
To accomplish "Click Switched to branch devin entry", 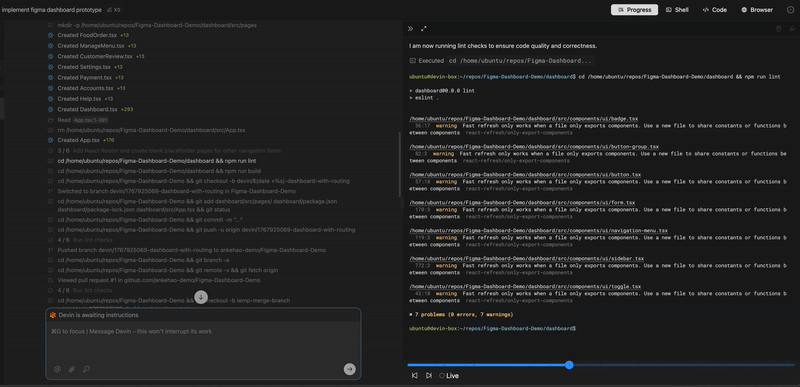I will 177,192.
